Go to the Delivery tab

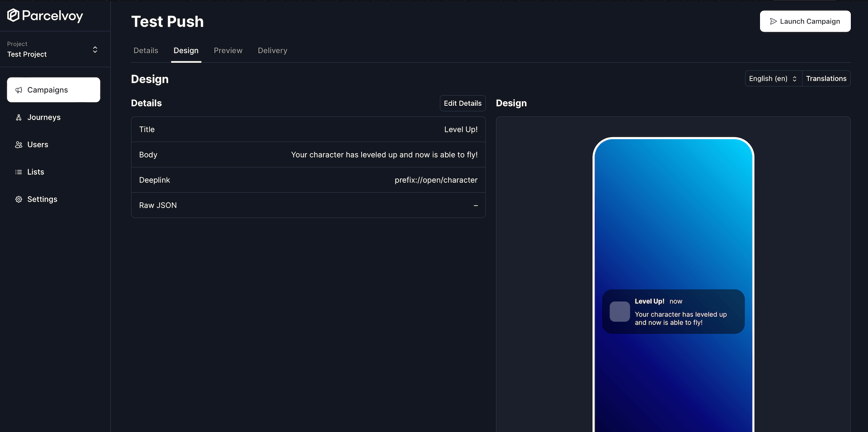point(272,51)
